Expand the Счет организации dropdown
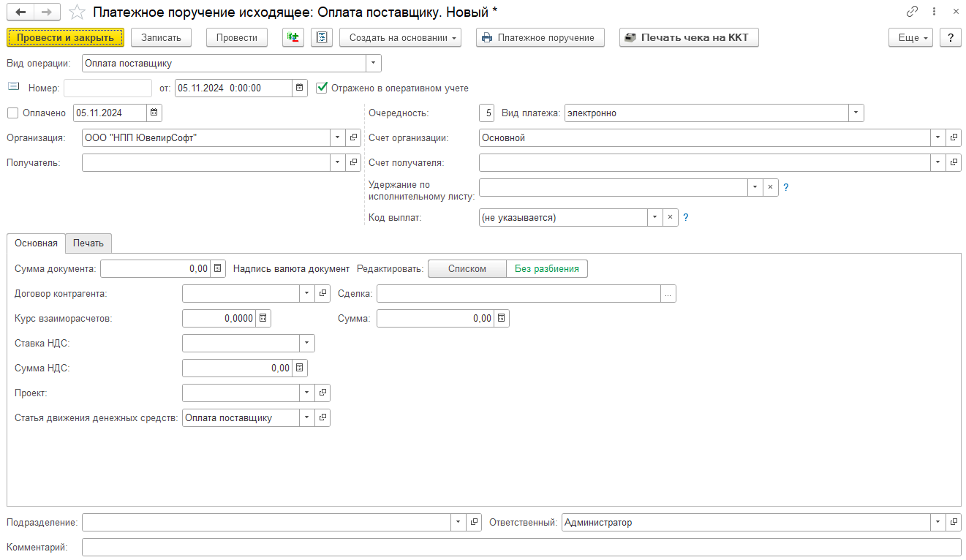 point(937,137)
